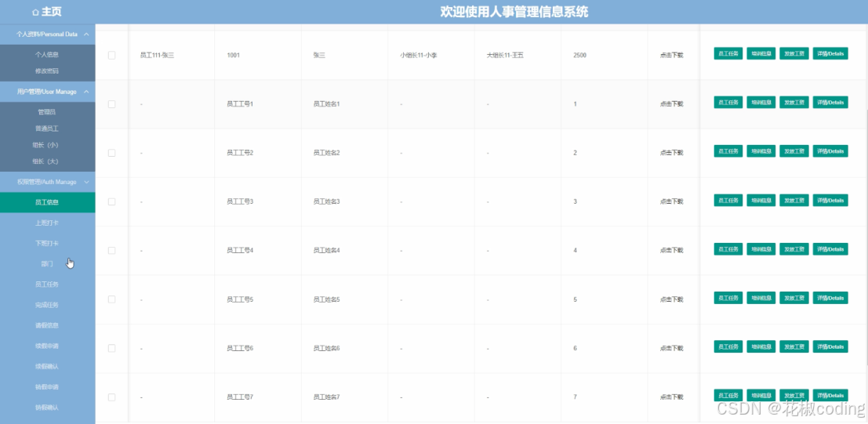This screenshot has height=424, width=868.
Task: Check the box for row 员工工号7
Action: [112, 397]
